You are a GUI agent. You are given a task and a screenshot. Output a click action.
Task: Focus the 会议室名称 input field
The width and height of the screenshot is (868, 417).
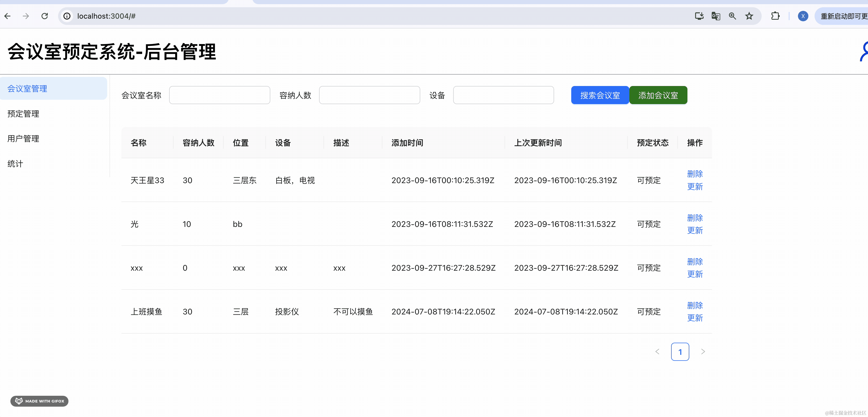[219, 95]
